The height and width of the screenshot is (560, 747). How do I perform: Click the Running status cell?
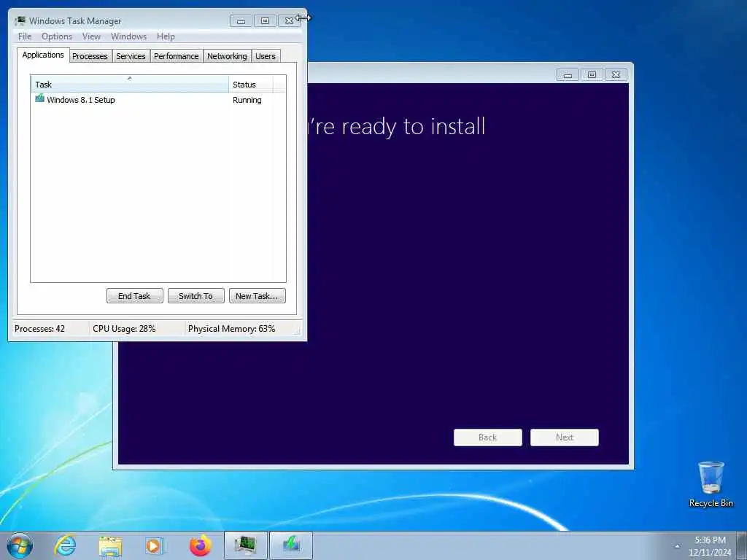[x=247, y=100]
